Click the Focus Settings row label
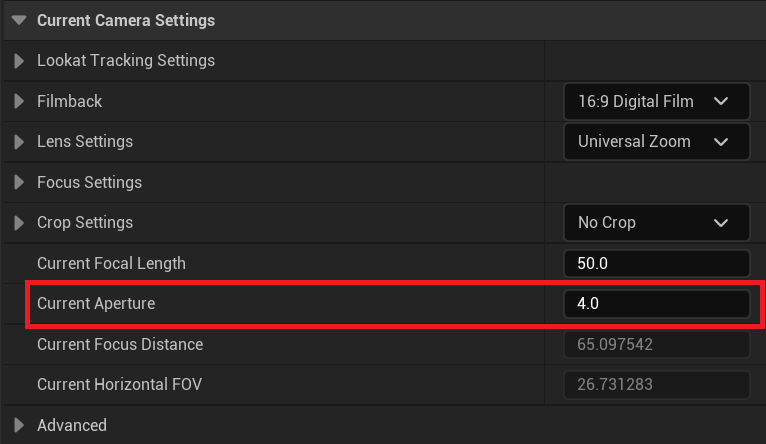Viewport: 766px width, 444px height. pos(89,182)
